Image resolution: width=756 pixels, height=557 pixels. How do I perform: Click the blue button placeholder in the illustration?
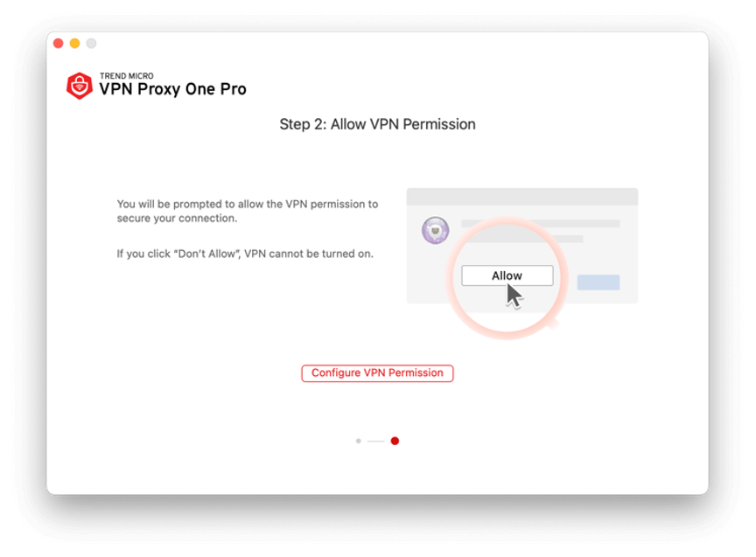(x=598, y=282)
